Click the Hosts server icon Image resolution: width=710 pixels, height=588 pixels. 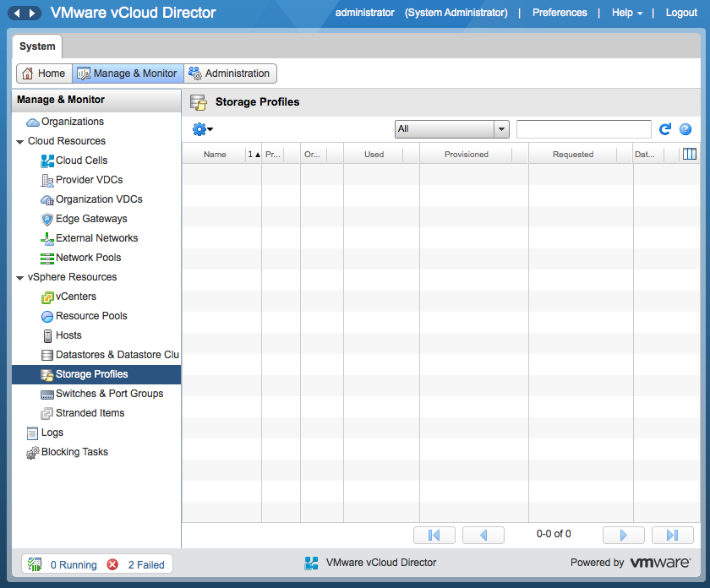(47, 336)
